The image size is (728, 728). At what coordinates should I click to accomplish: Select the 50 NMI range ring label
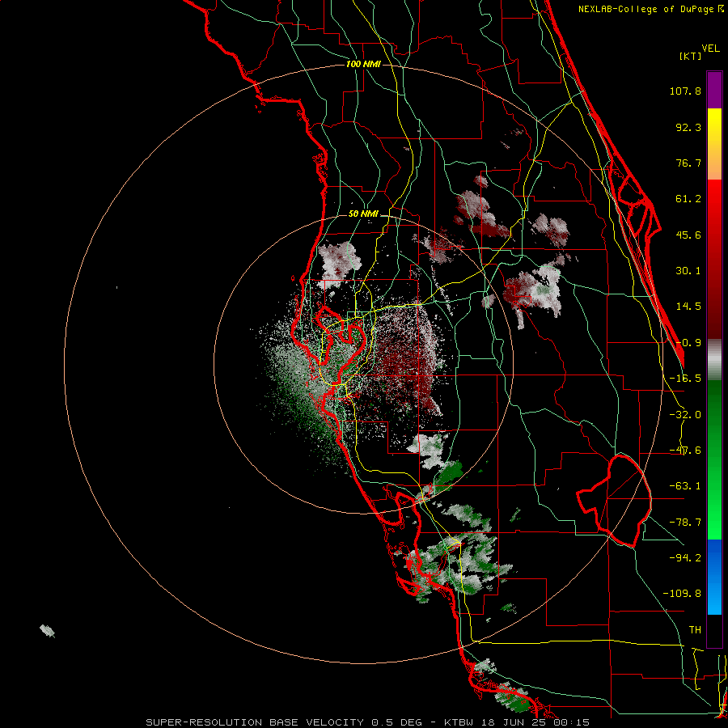click(363, 214)
